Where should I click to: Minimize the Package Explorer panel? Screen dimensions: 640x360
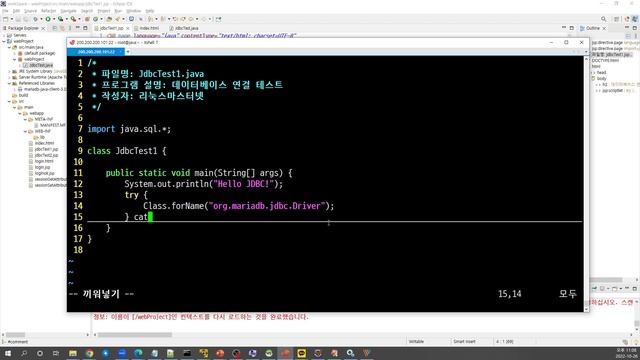pos(78,28)
